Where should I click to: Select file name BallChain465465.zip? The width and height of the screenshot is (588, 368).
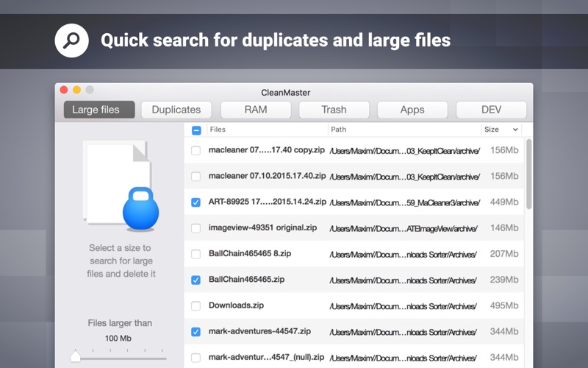click(246, 280)
